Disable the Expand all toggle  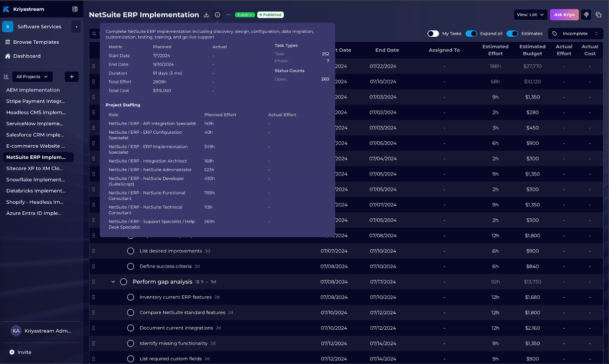coord(471,33)
